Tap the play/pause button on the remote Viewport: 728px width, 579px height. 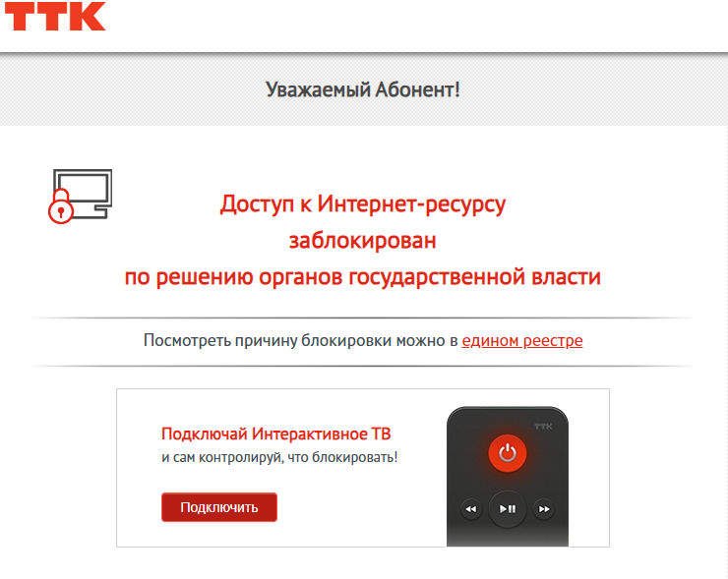pyautogui.click(x=508, y=509)
